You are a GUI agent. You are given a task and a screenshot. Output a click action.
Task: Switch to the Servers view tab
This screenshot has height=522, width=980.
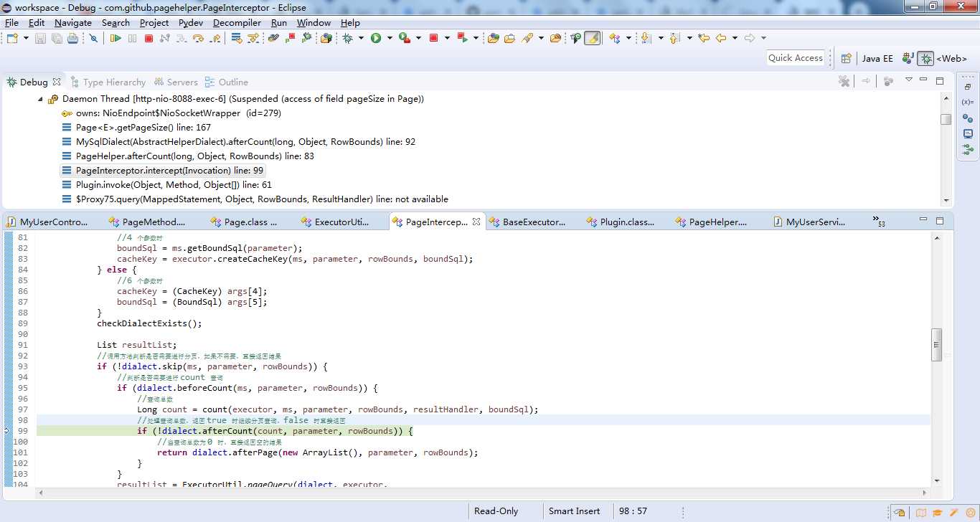(x=175, y=82)
